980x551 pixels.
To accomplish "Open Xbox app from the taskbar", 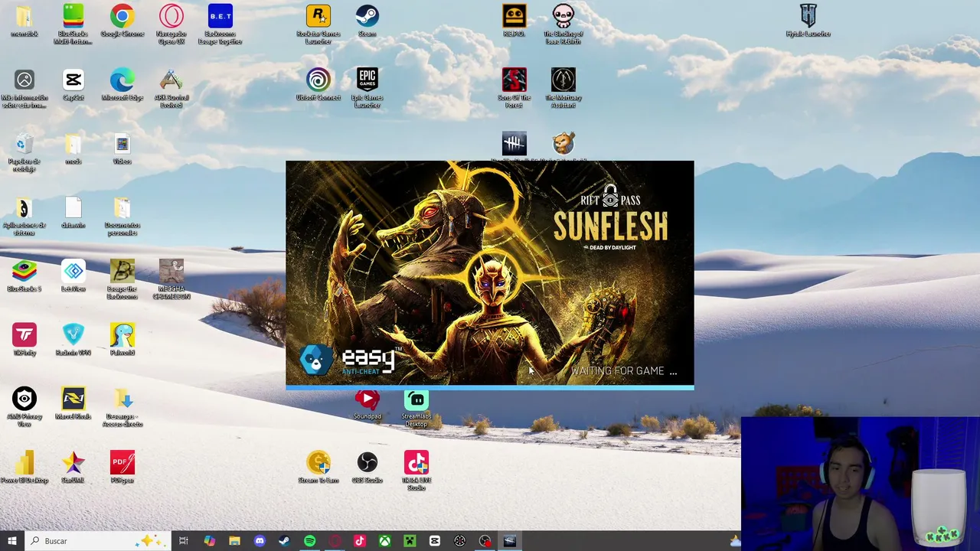I will click(384, 541).
